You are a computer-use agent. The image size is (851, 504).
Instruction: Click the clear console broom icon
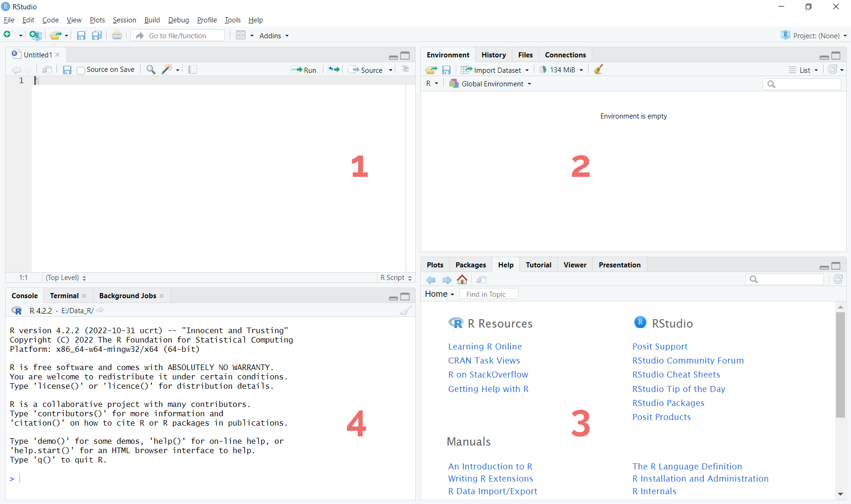[406, 311]
